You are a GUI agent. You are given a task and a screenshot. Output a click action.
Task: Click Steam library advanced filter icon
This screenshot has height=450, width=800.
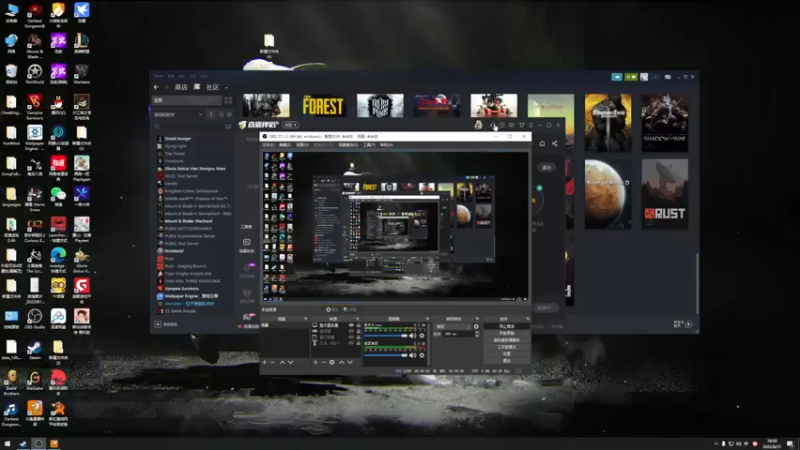[x=228, y=127]
